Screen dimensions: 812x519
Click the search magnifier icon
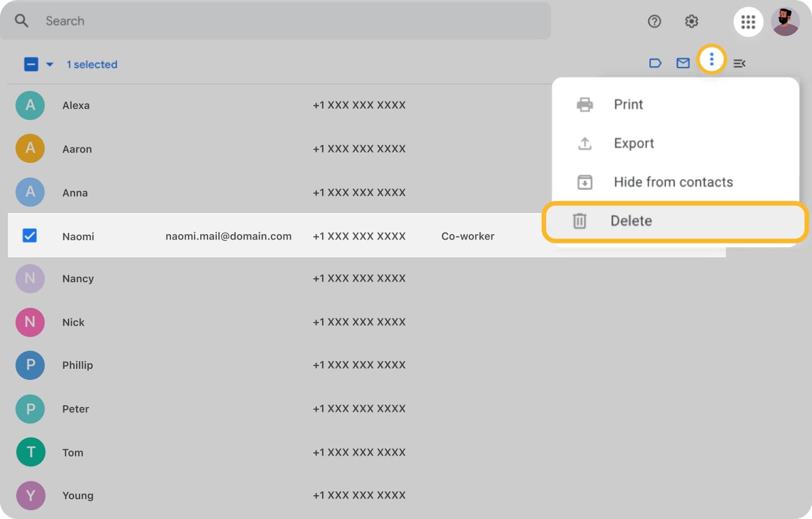tap(21, 20)
